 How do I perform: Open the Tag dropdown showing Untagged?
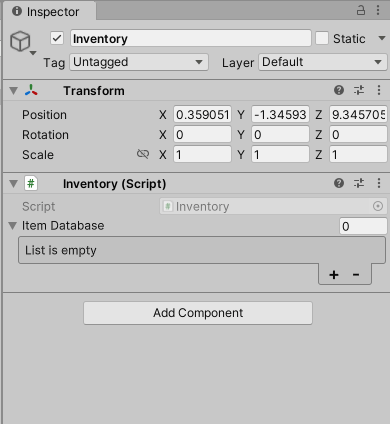(139, 62)
